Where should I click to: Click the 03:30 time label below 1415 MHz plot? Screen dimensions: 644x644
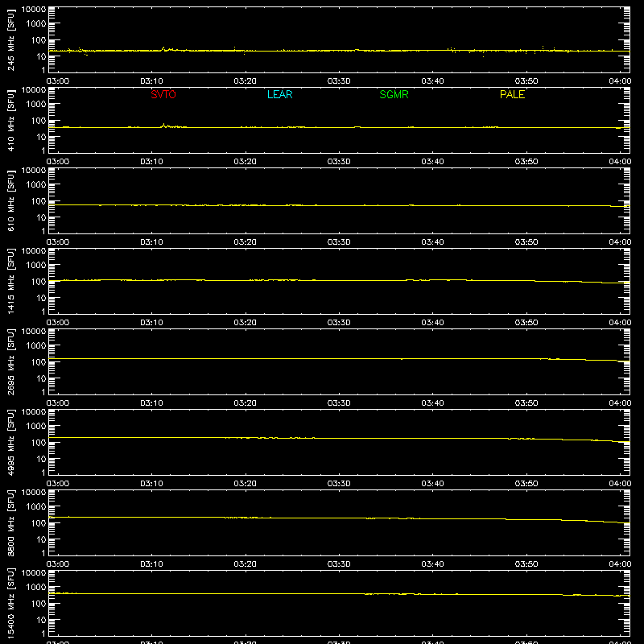[x=339, y=323]
